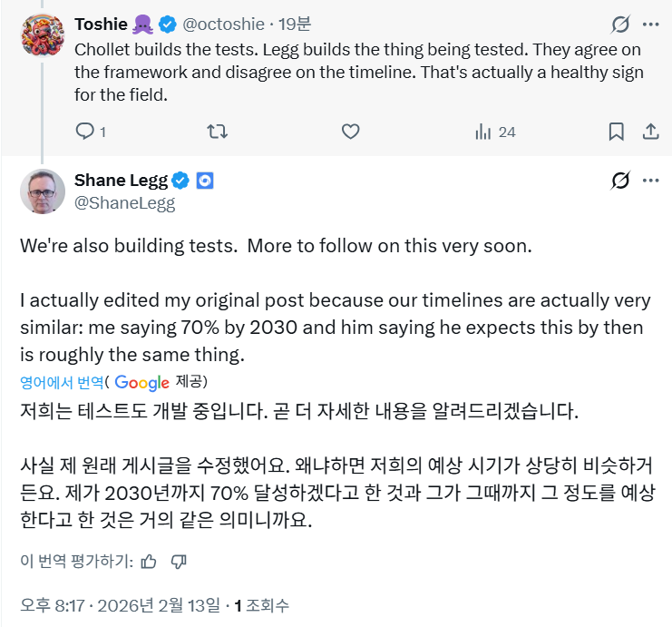
Task: Repost Toshie's tweet
Action: tap(218, 132)
